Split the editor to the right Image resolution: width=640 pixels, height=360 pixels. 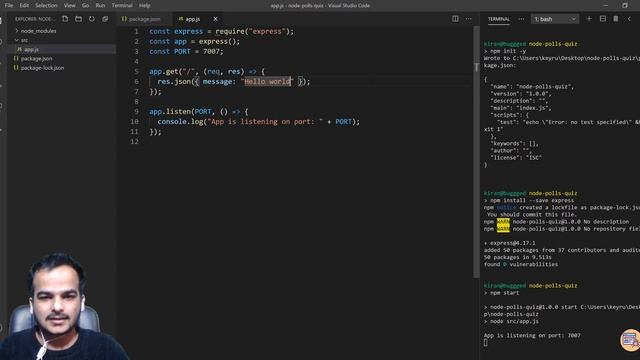[x=455, y=19]
